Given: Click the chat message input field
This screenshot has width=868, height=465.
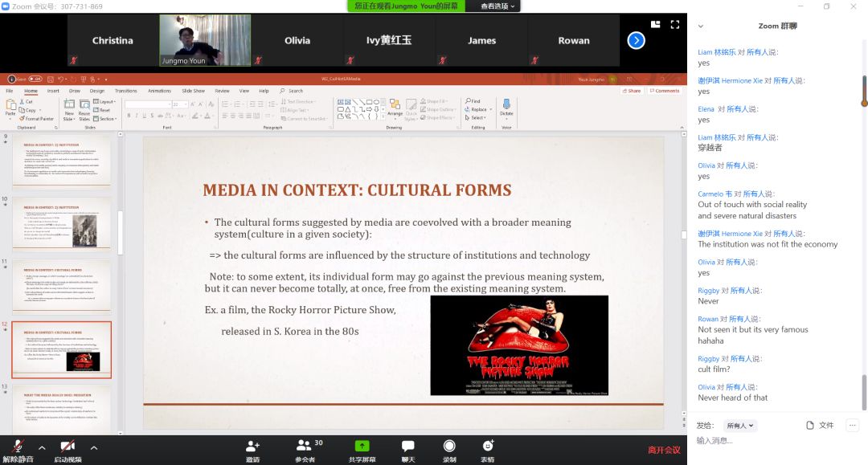Looking at the screenshot, I should click(772, 441).
